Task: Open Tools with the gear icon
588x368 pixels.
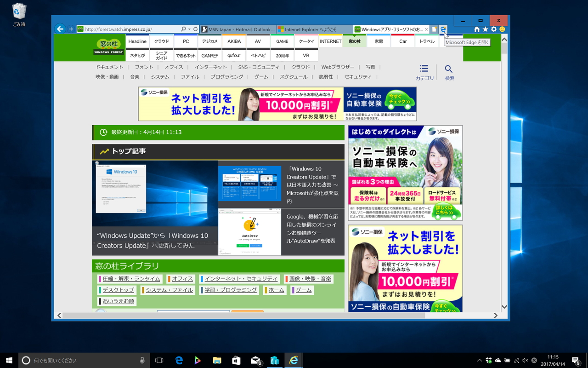Action: 493,29
